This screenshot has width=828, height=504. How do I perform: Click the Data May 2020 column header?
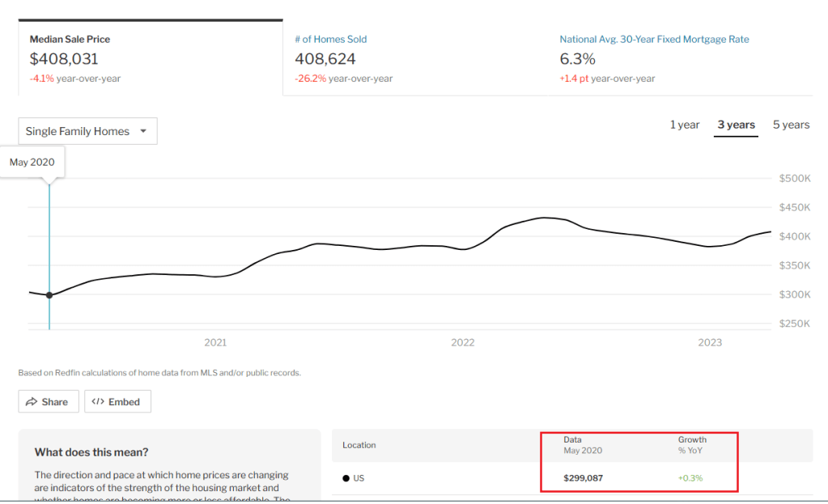[583, 445]
